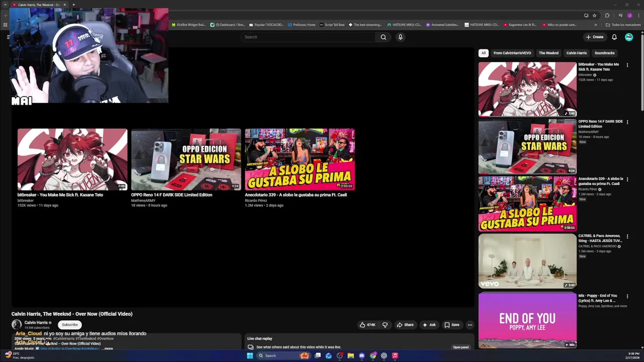The height and width of the screenshot is (362, 644).
Task: Select the Calvin Harris filter chip
Action: [577, 53]
